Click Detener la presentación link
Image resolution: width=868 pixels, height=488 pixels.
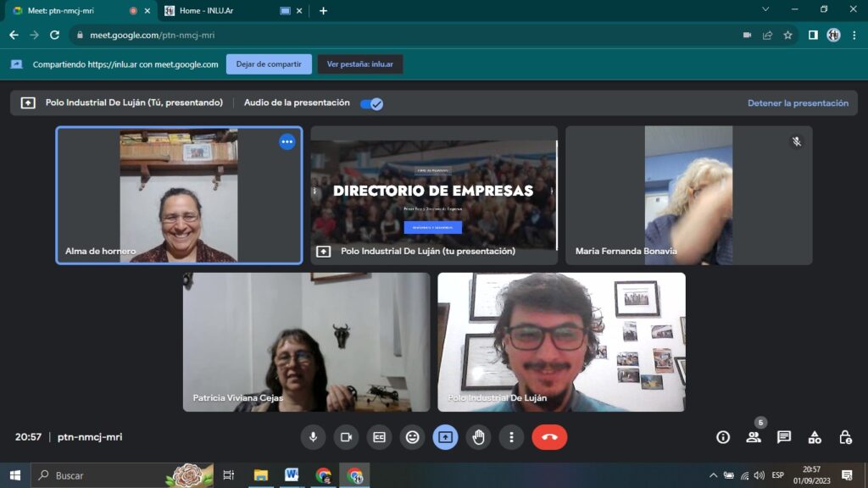tap(798, 103)
